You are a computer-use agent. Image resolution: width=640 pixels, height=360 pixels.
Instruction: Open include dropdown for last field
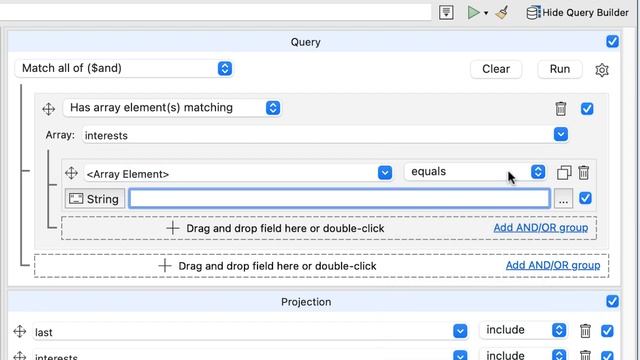pyautogui.click(x=524, y=330)
